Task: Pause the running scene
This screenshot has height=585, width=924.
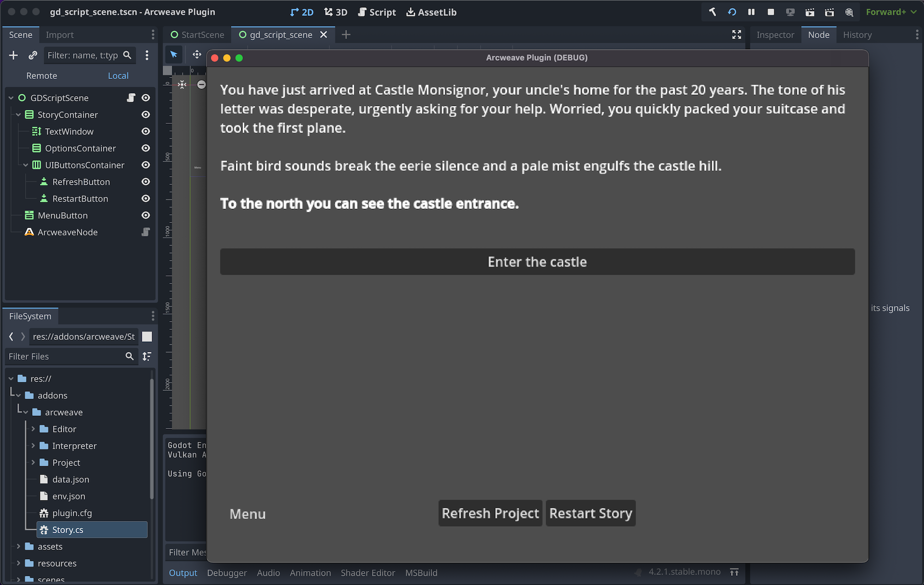Action: (x=751, y=12)
